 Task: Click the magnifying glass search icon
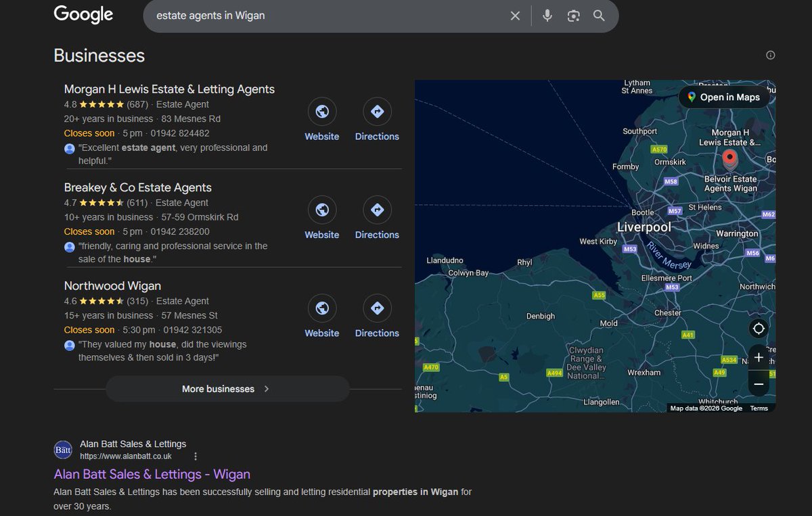pos(599,16)
